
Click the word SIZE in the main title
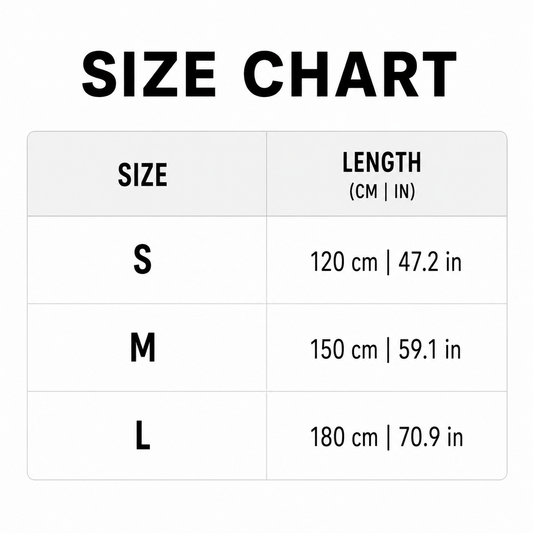tap(149, 74)
